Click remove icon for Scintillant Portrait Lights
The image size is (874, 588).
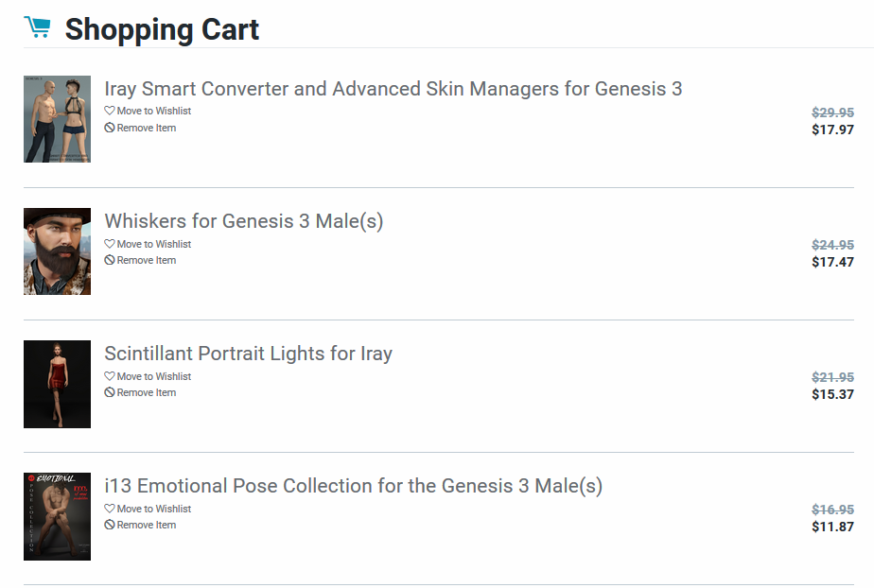pyautogui.click(x=110, y=392)
